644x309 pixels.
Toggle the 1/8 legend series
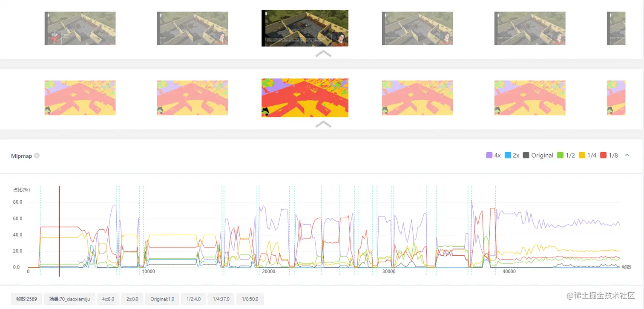coord(609,156)
